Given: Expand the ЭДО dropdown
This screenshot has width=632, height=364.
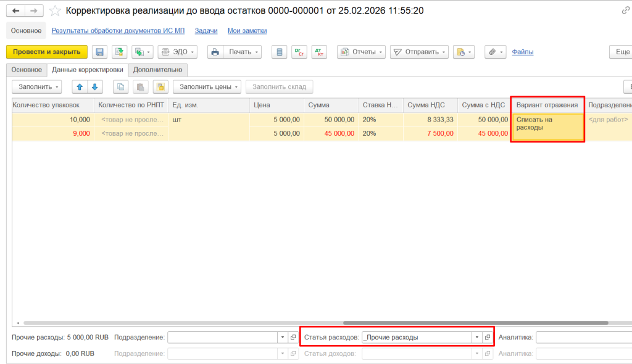Looking at the screenshot, I should (177, 52).
